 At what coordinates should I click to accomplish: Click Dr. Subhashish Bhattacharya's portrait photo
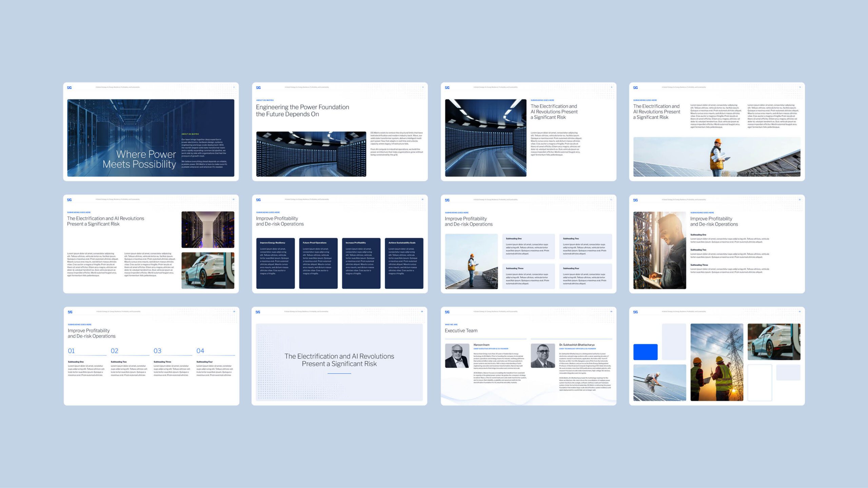tap(542, 355)
